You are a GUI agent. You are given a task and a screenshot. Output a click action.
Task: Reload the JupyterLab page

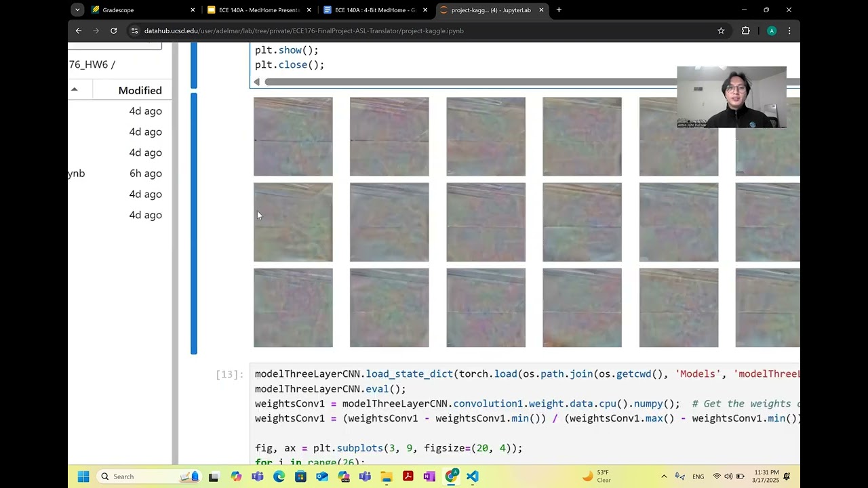[114, 30]
